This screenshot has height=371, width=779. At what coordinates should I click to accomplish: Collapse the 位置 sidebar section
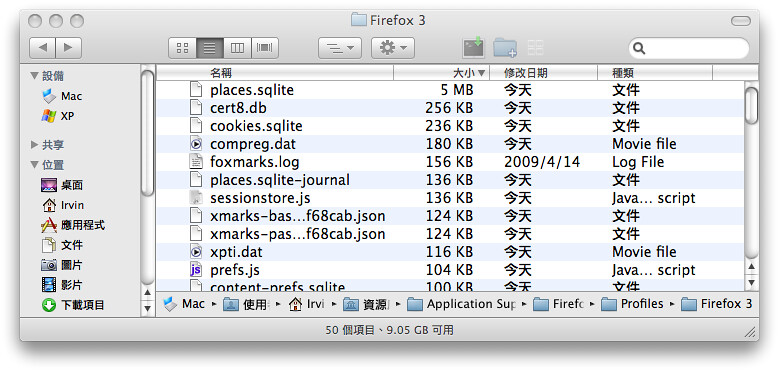point(34,164)
